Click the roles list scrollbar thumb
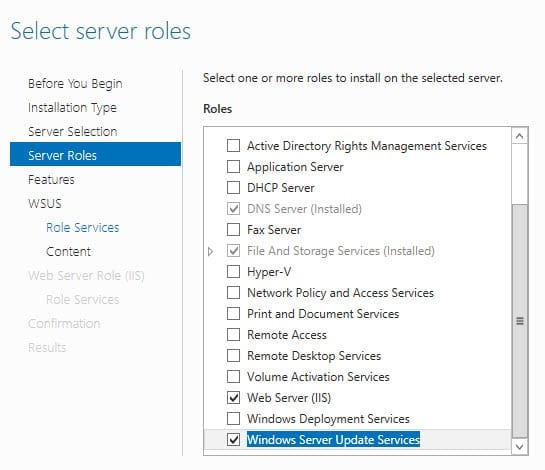The image size is (545, 470). point(520,321)
